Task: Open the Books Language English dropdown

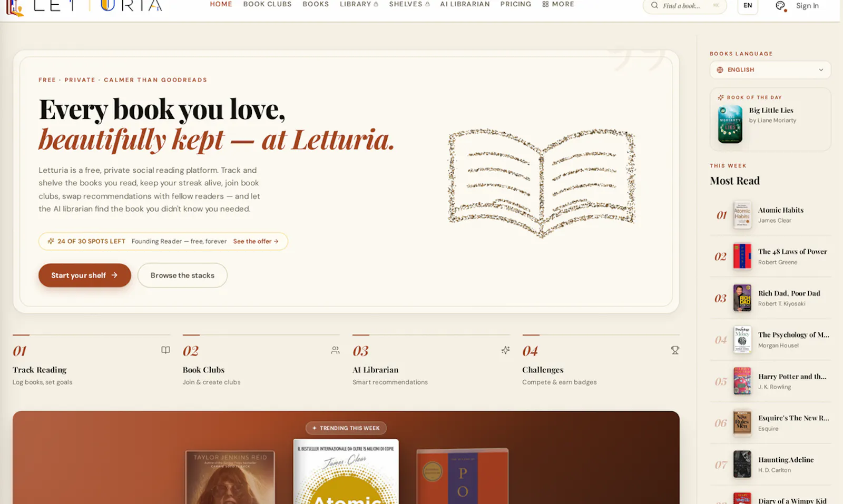Action: click(770, 70)
